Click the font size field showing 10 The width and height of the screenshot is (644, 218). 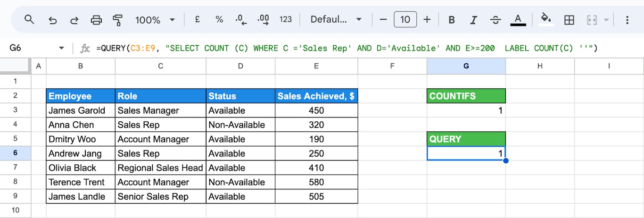click(x=405, y=20)
